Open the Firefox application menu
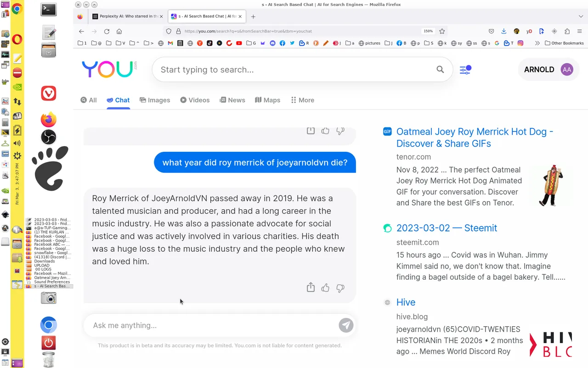This screenshot has height=368, width=588. (x=580, y=31)
